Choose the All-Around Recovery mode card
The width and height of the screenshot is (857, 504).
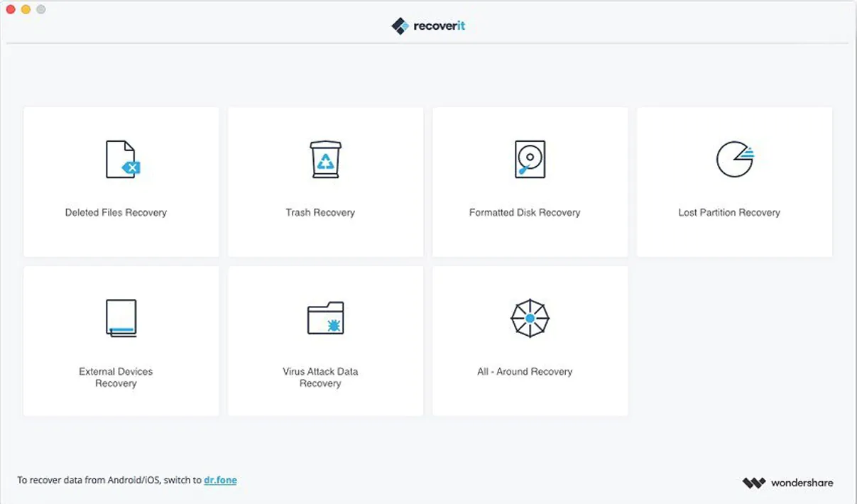529,341
